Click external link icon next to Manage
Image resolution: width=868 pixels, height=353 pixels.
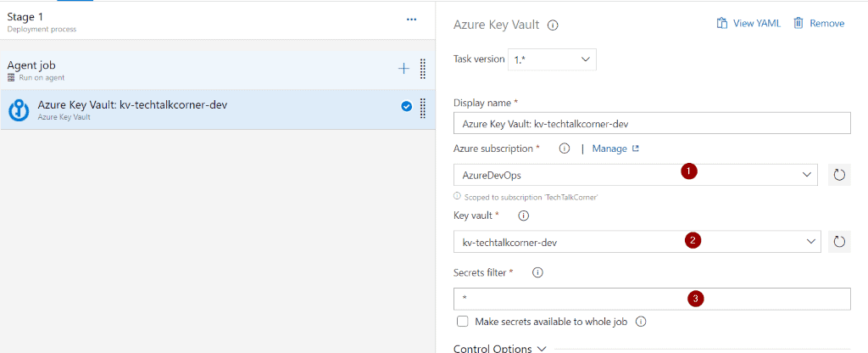636,148
